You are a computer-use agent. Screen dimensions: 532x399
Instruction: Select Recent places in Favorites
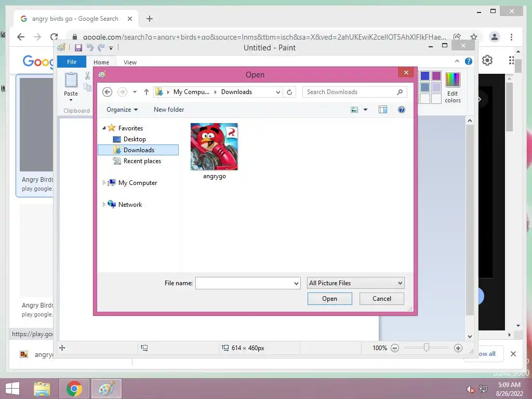(x=142, y=161)
